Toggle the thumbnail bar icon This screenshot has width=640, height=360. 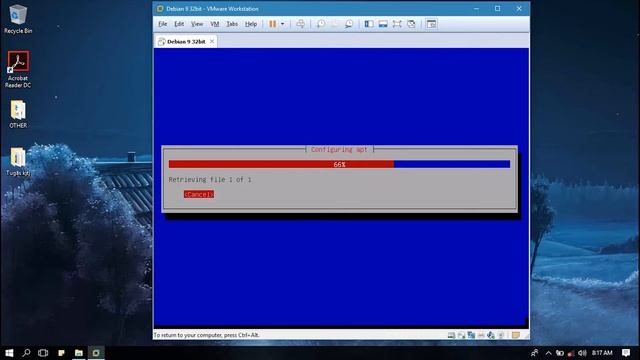383,24
